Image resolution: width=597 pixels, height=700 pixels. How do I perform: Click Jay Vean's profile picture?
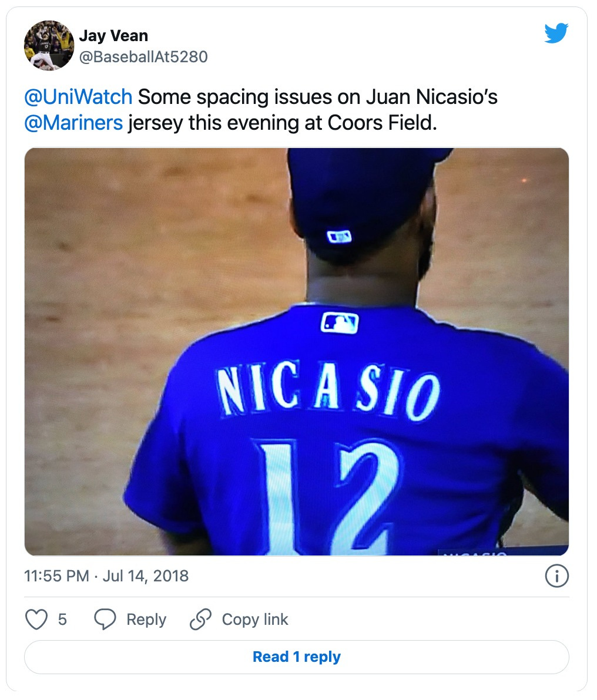pos(50,45)
